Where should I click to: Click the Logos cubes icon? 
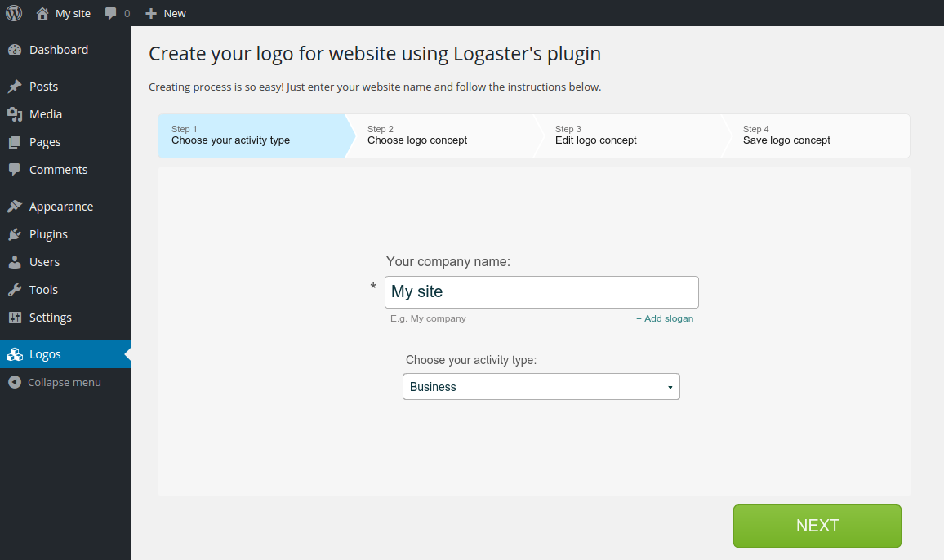point(15,354)
